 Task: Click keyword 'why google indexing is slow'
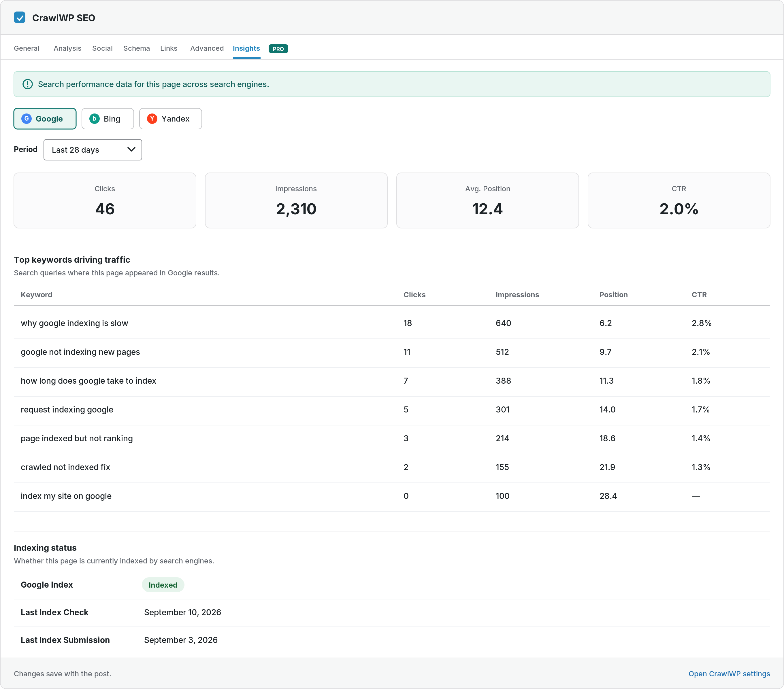coord(74,323)
